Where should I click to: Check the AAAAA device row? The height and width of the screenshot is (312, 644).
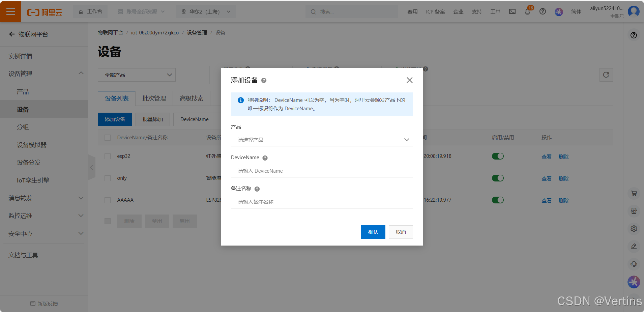pos(108,200)
